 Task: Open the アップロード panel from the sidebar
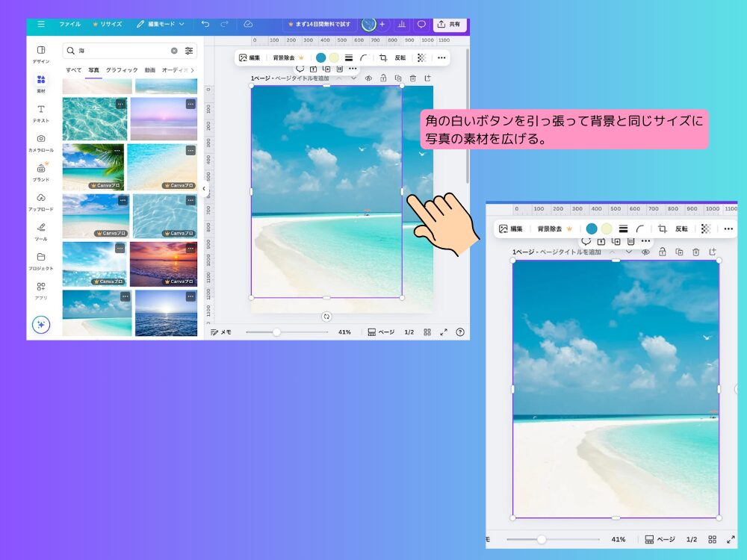[41, 198]
